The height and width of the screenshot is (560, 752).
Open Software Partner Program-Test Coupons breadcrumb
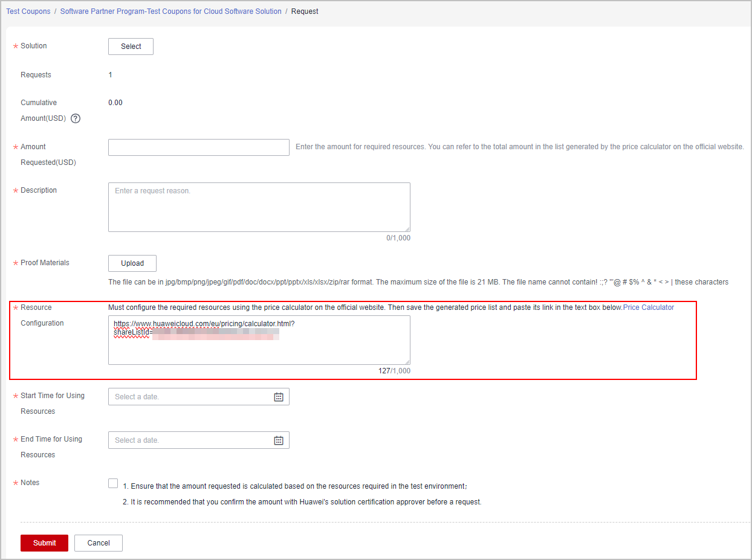pos(171,11)
